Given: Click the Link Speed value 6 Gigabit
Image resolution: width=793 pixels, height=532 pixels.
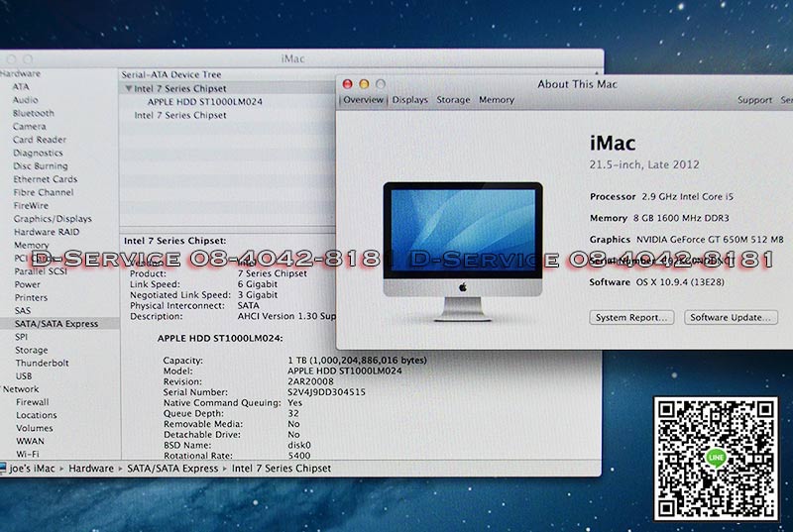Looking at the screenshot, I should pos(258,284).
